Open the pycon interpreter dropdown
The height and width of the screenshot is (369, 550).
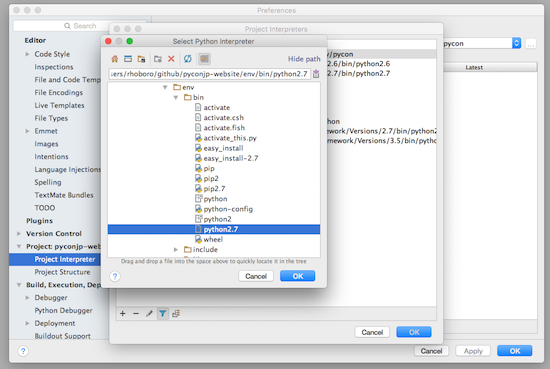tap(516, 43)
